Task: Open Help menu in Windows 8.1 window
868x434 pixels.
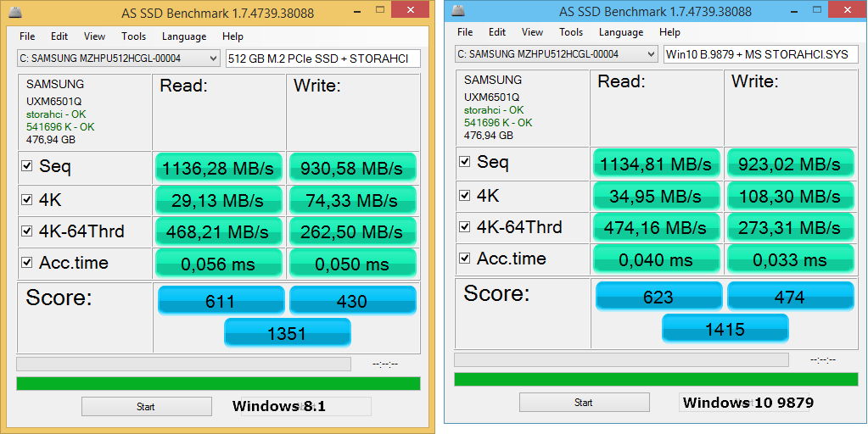Action: [x=232, y=36]
